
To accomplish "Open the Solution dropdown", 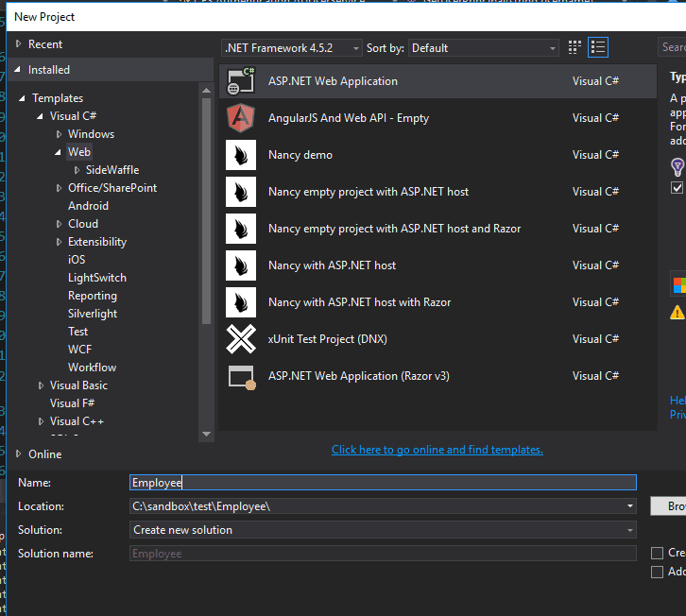I will coord(383,530).
